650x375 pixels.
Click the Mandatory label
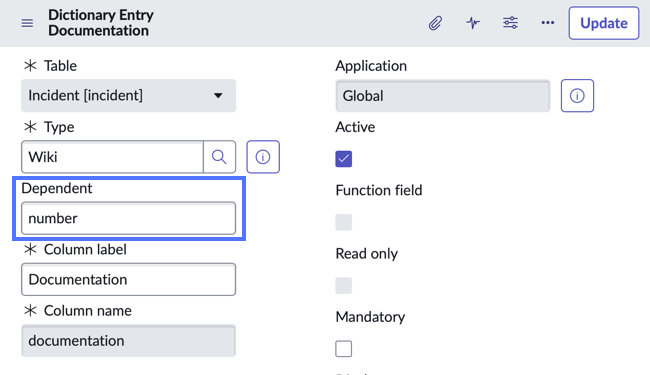(x=370, y=317)
